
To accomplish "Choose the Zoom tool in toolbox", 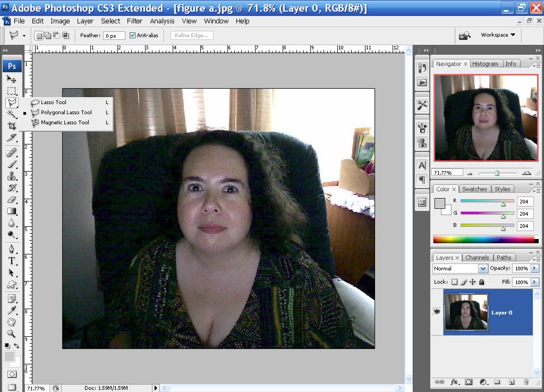I will (12, 334).
